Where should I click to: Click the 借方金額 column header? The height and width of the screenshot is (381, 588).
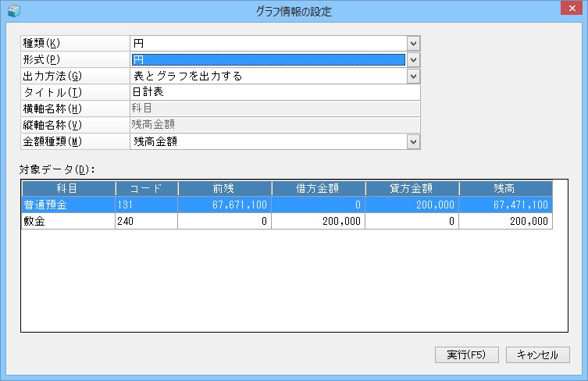(318, 188)
